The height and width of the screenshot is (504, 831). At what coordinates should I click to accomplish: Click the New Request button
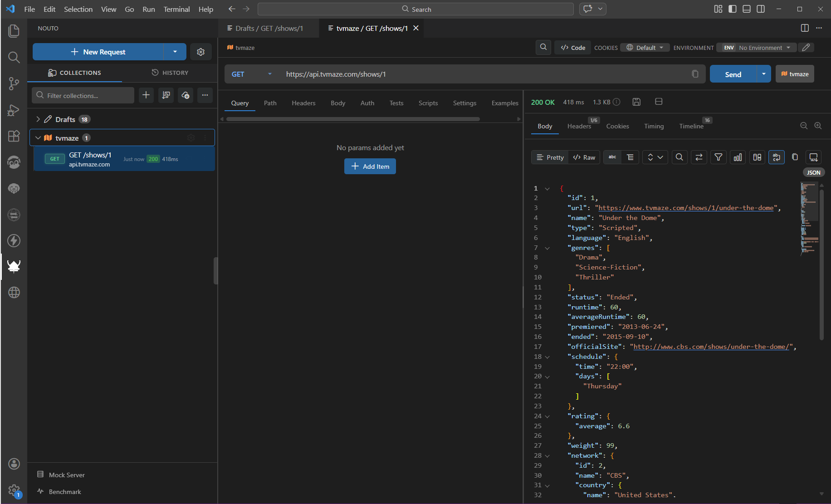[x=98, y=52]
